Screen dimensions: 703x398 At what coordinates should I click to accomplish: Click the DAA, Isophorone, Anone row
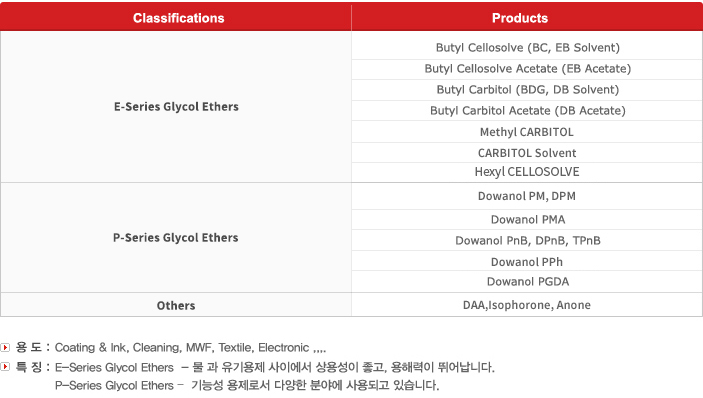(x=527, y=305)
